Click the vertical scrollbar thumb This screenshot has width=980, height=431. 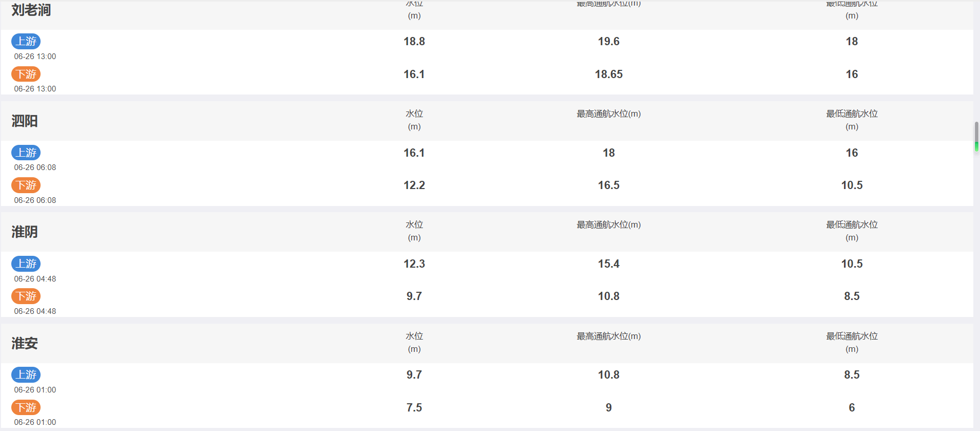(976, 137)
